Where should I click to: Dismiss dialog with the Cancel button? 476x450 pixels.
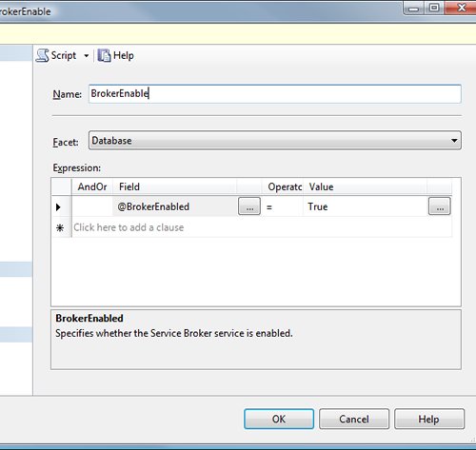coord(354,419)
